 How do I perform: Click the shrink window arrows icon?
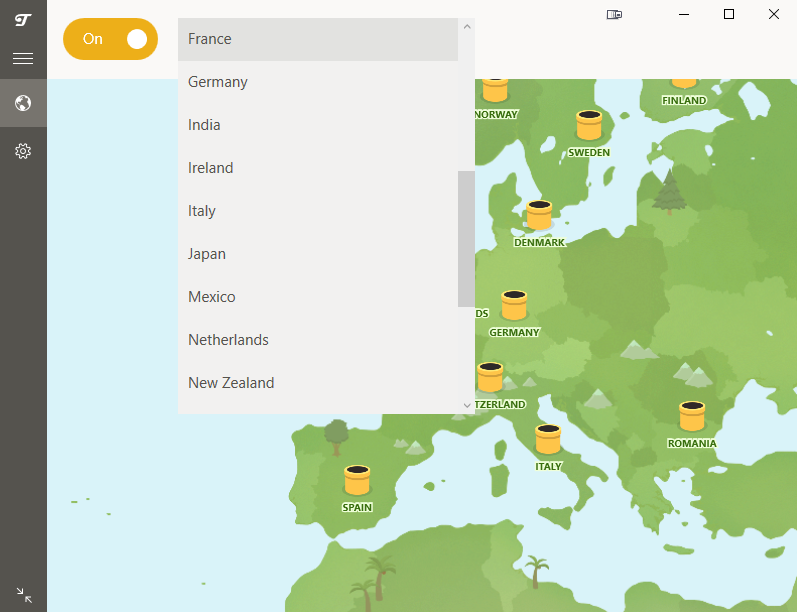click(24, 595)
